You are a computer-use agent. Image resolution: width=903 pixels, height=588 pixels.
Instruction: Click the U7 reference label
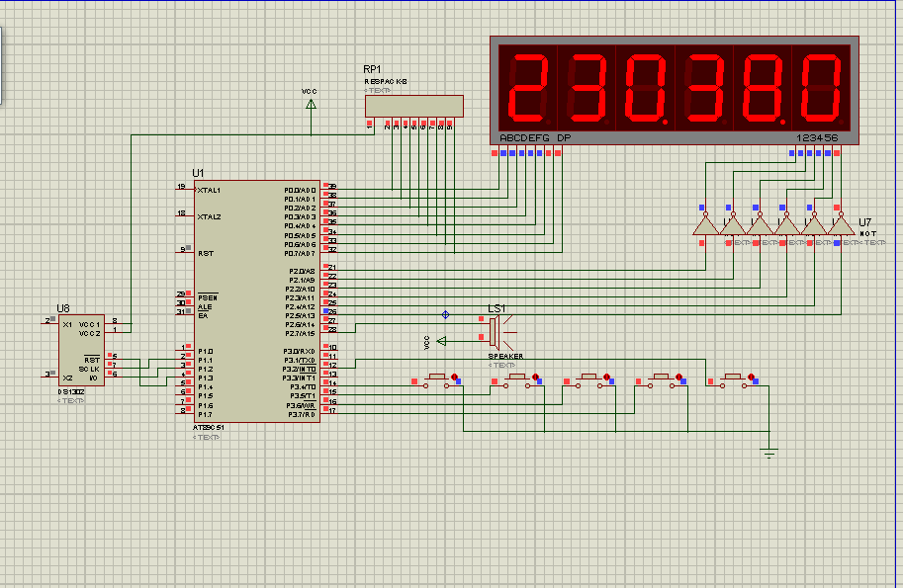pyautogui.click(x=865, y=222)
